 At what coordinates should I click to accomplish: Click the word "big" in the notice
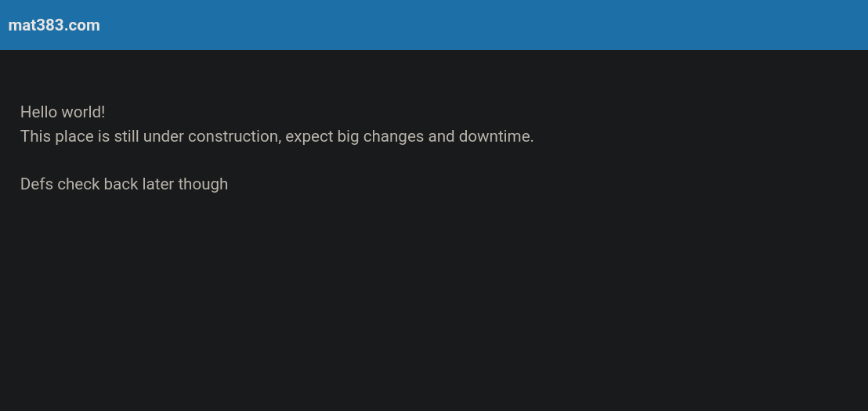[348, 136]
